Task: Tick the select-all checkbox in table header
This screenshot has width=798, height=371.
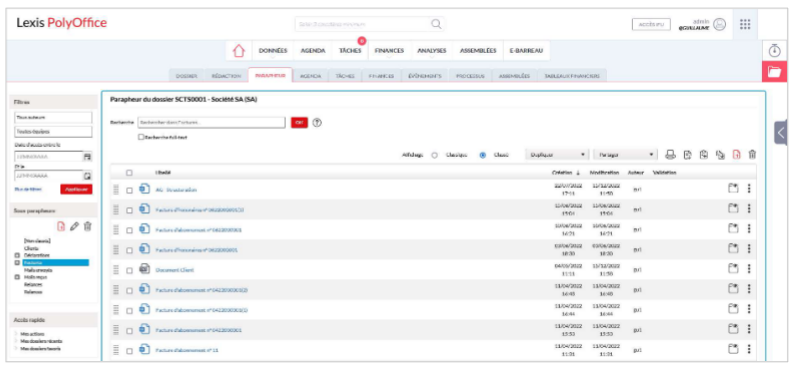Action: (129, 173)
